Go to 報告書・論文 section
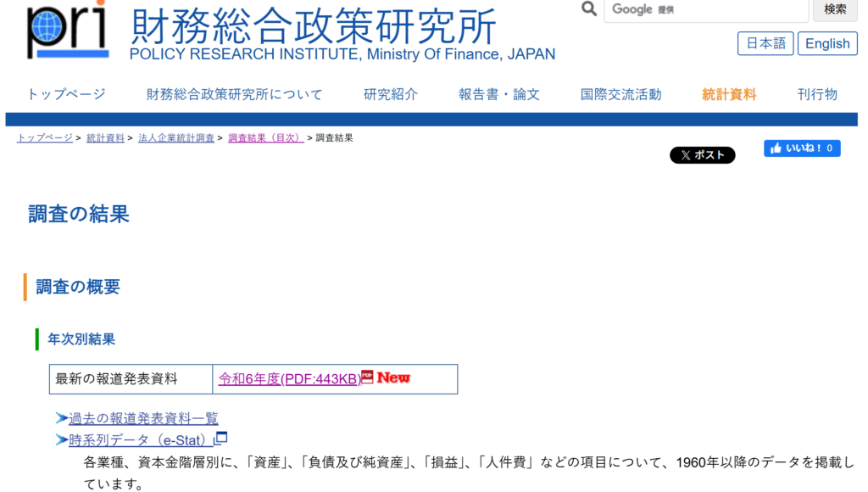This screenshot has width=868, height=492. (x=499, y=94)
